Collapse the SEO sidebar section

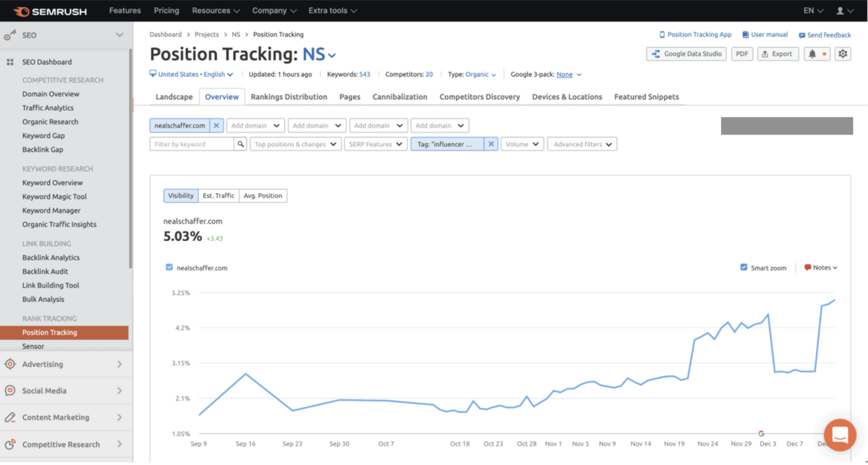(119, 35)
